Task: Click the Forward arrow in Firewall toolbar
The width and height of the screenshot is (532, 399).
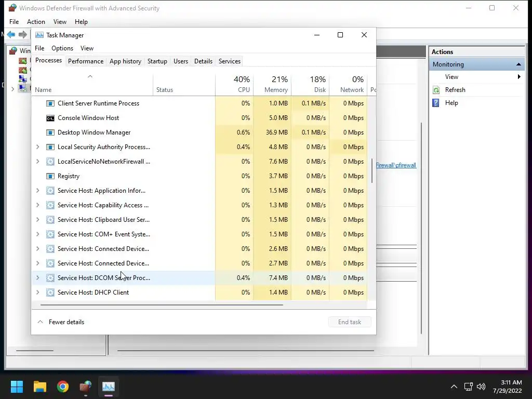Action: click(23, 34)
